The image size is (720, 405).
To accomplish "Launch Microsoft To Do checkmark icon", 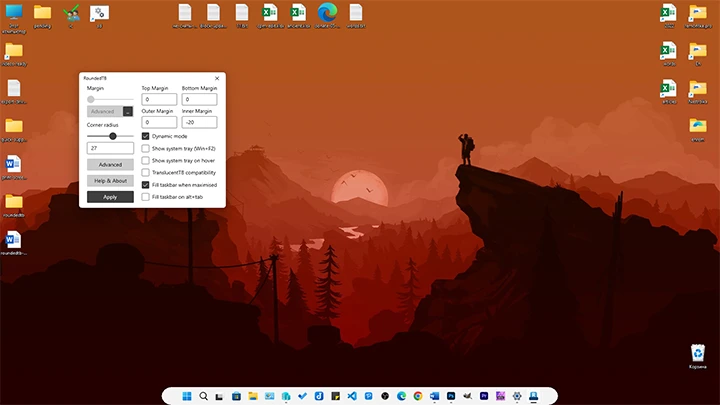I will coord(302,396).
